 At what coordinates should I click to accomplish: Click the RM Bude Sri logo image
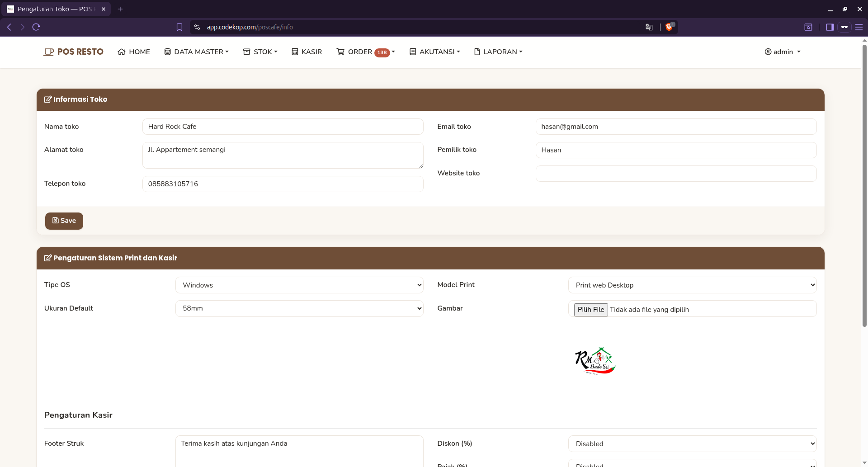tap(595, 361)
